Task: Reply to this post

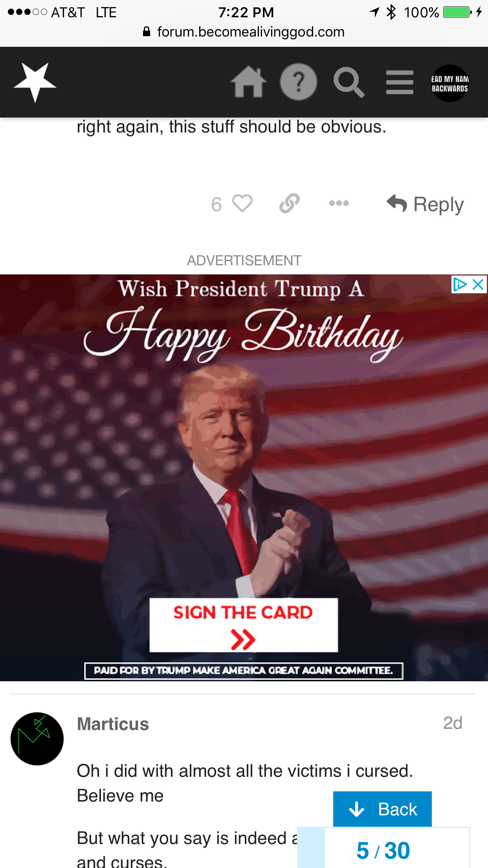Action: [425, 204]
